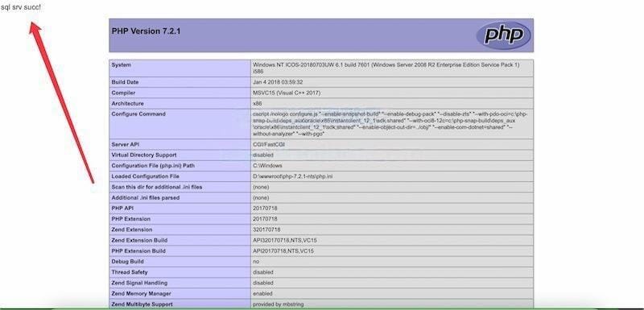644x310 pixels.
Task: Click 'Scan this dir for additional .ini files'
Action: pyautogui.click(x=157, y=187)
